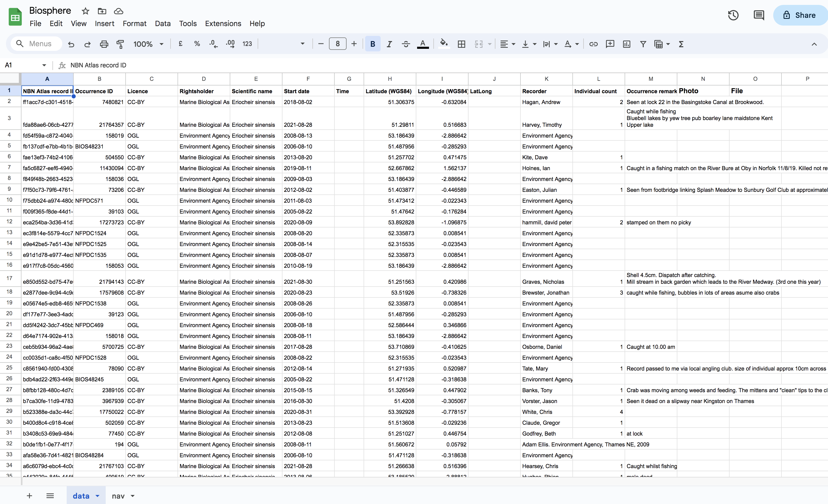Image resolution: width=828 pixels, height=504 pixels.
Task: Toggle bold formatting button
Action: 372,44
